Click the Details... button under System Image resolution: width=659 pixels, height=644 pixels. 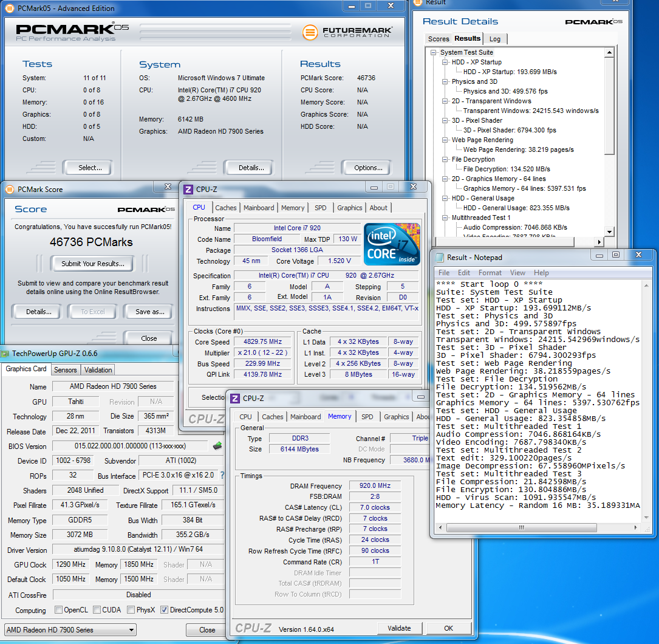(x=248, y=168)
